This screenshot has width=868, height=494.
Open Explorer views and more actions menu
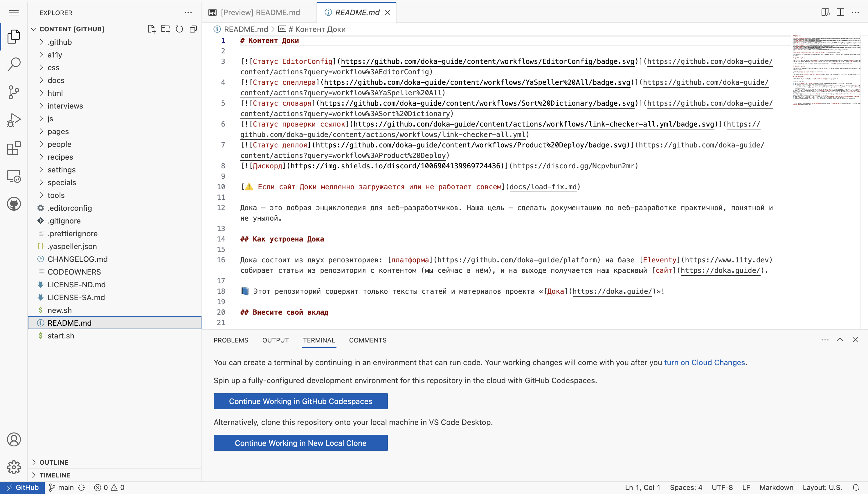point(188,12)
